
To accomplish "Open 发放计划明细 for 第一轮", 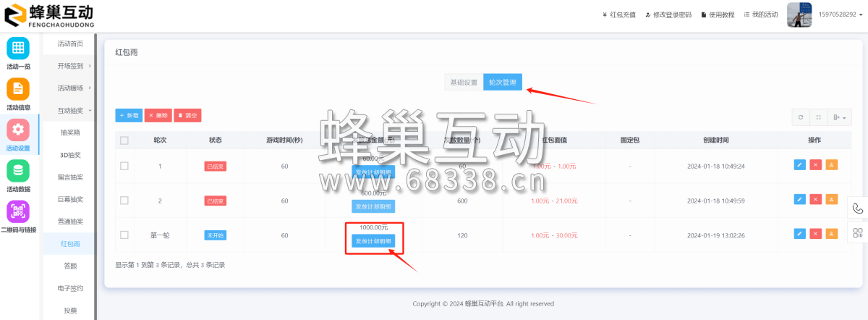I will pyautogui.click(x=373, y=241).
